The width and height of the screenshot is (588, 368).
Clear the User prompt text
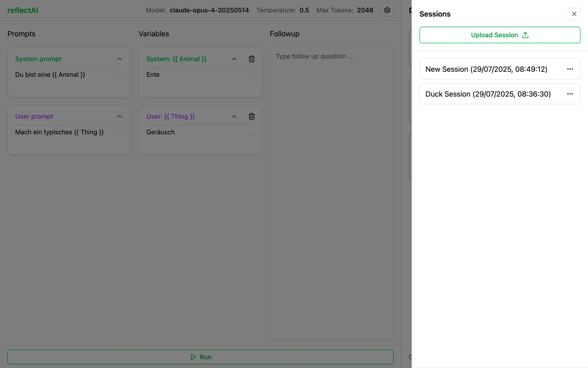(120, 134)
